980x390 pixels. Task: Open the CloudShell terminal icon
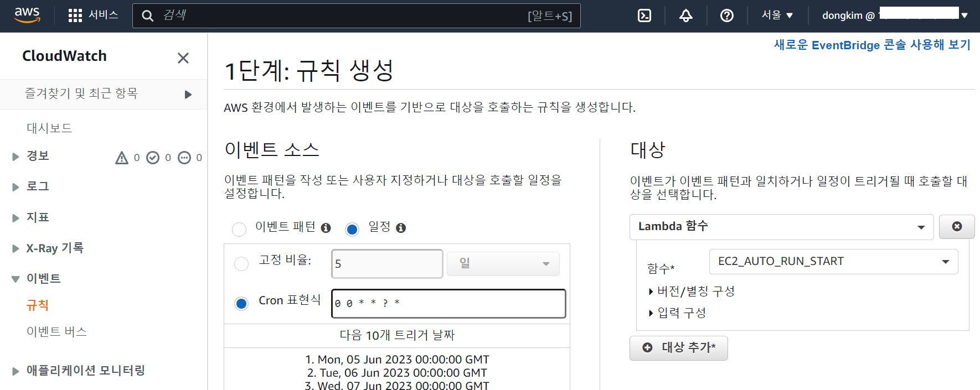tap(644, 15)
